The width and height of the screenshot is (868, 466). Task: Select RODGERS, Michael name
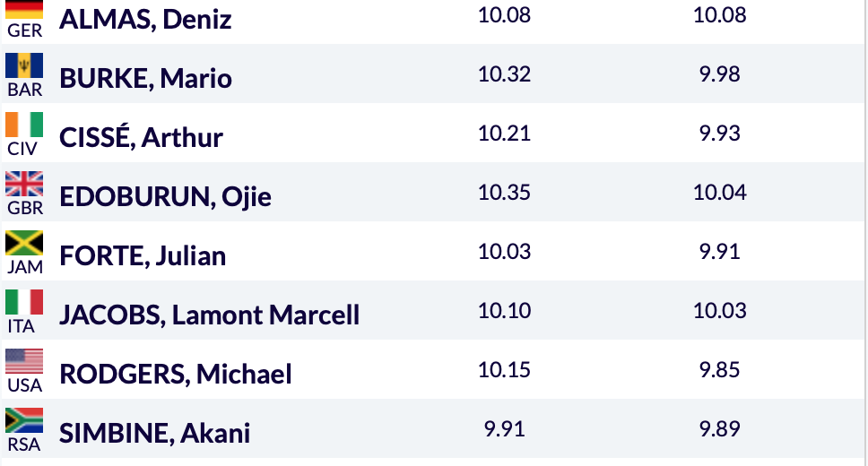pyautogui.click(x=176, y=374)
